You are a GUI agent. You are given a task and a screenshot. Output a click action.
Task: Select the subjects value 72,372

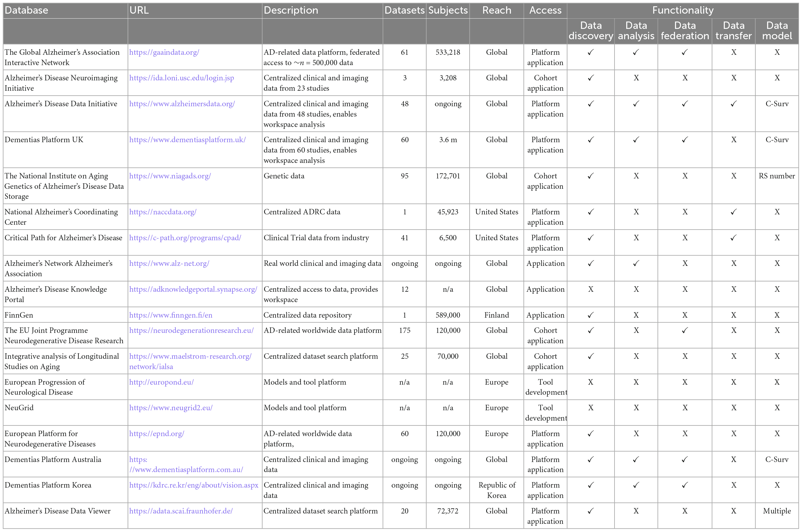448,511
